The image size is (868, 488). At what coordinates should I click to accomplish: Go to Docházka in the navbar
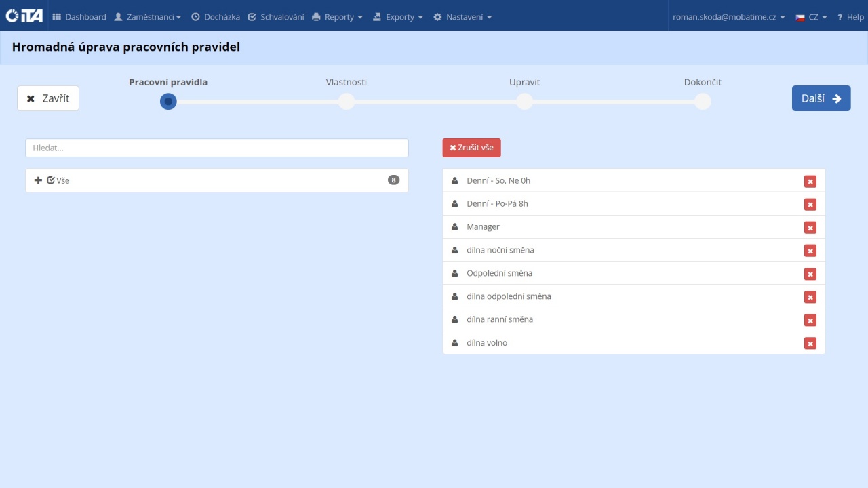click(x=216, y=17)
